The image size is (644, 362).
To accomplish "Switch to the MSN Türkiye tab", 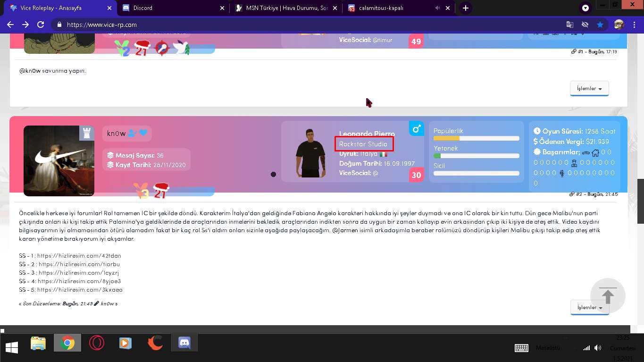I will tap(286, 8).
